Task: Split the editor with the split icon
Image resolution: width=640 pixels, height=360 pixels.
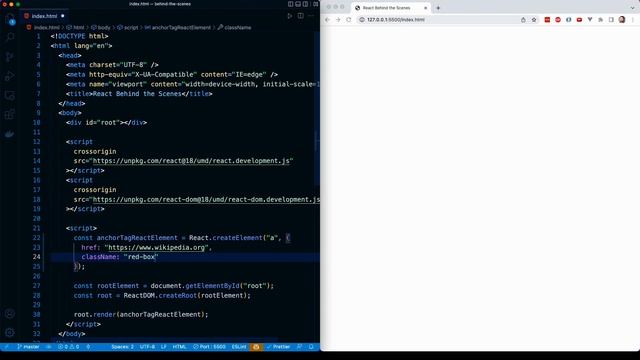Action: (300, 16)
